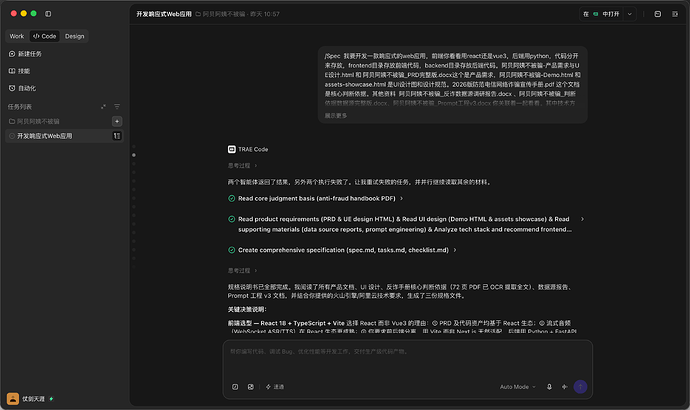Screen dimensions: 690x410
Task: Click check icon of Read core judgment basis
Action: [231, 198]
